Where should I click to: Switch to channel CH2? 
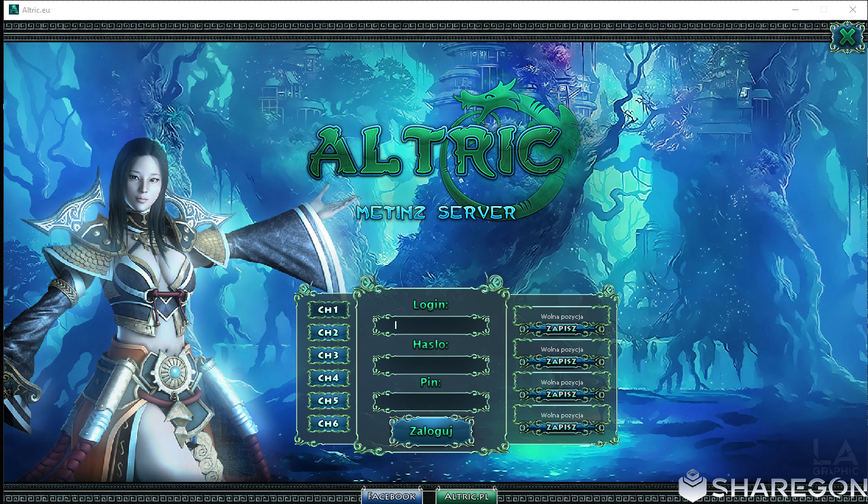pyautogui.click(x=328, y=333)
